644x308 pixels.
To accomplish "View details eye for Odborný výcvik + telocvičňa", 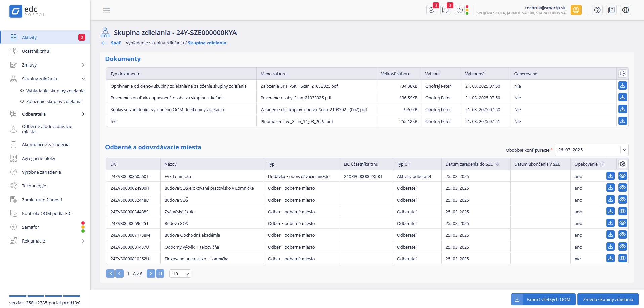I will [x=622, y=247].
